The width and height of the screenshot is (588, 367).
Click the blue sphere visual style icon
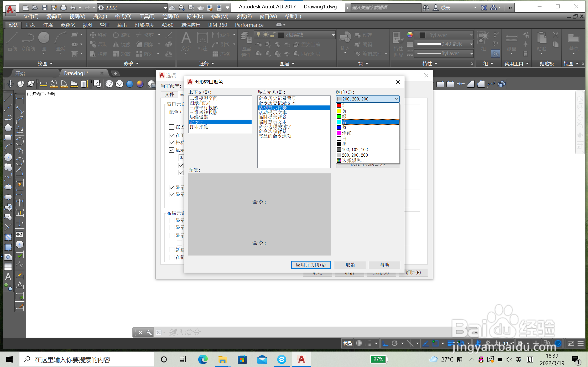(130, 84)
